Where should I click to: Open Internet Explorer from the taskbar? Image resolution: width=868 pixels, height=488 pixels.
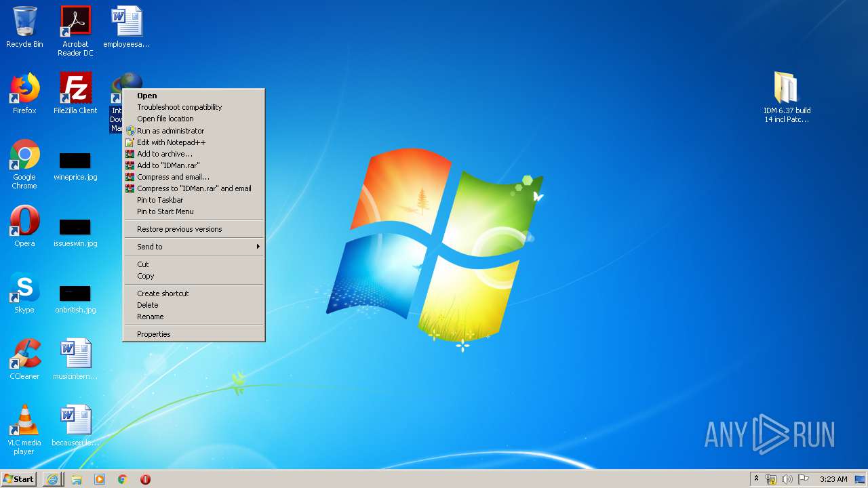point(53,479)
